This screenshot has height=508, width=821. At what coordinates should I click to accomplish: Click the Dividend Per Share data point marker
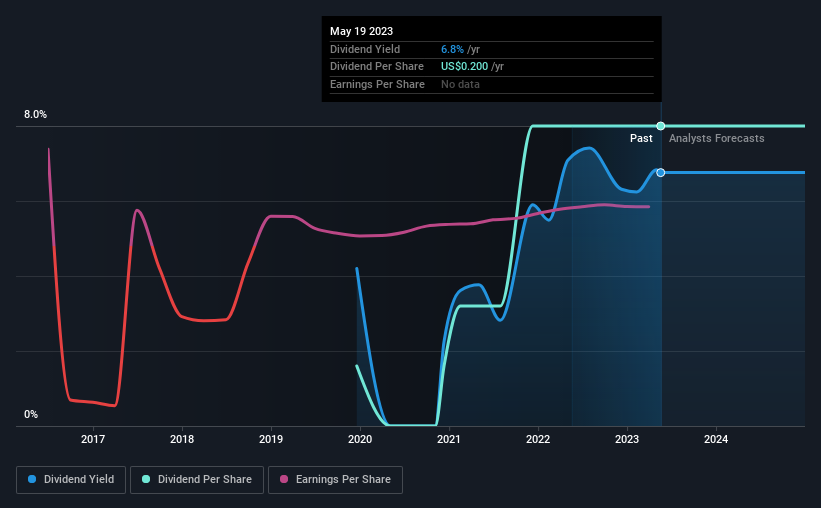pos(661,126)
